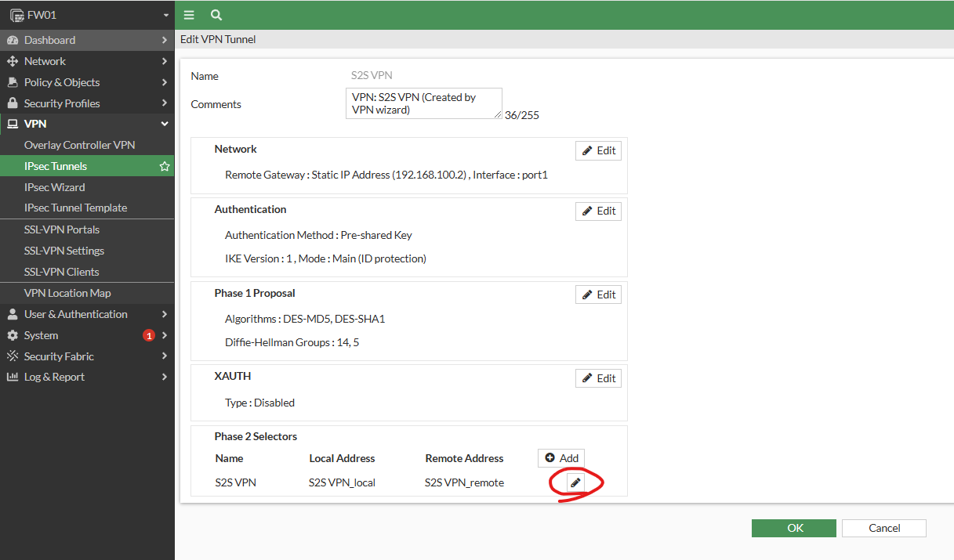Expand the Security Profiles chevron
This screenshot has height=560, width=954.
(x=165, y=103)
